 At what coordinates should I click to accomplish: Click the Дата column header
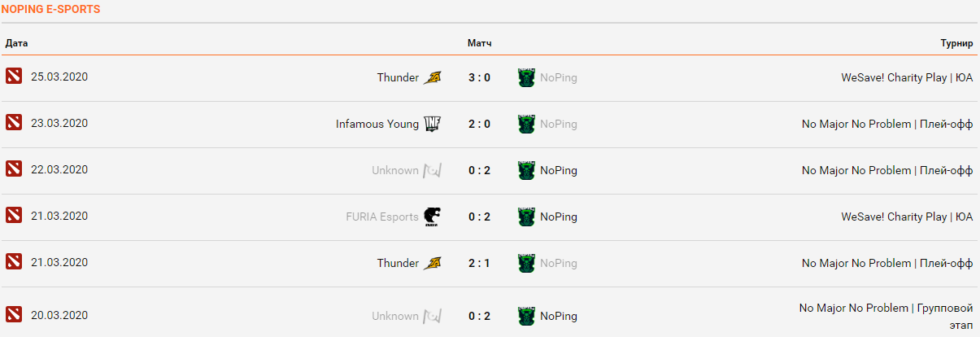coord(16,42)
